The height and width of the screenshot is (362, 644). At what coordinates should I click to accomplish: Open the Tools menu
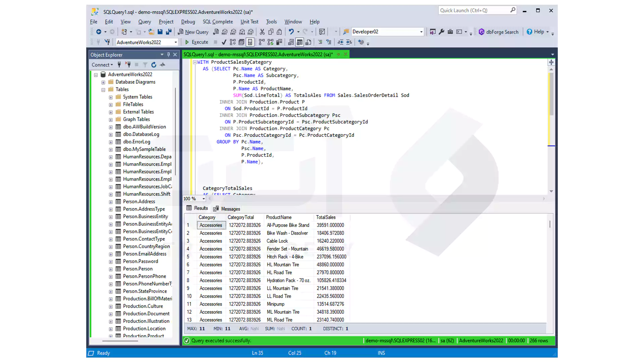(x=271, y=22)
